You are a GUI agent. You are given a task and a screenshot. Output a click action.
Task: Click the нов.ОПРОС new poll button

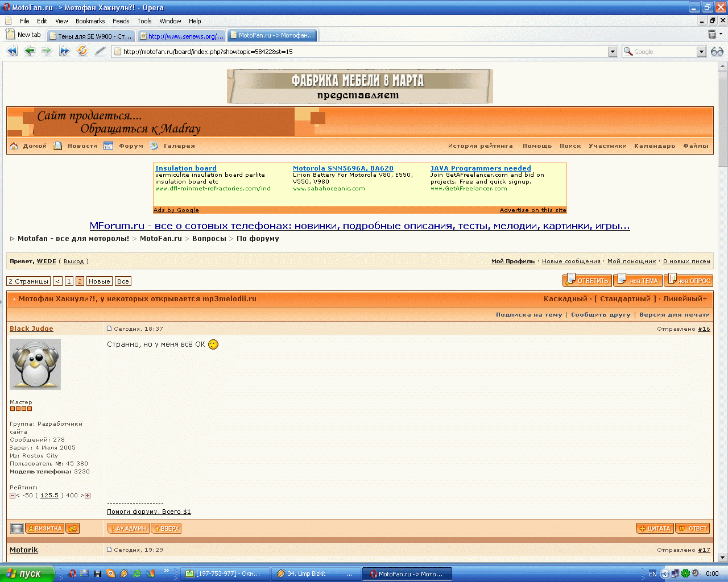(x=688, y=280)
